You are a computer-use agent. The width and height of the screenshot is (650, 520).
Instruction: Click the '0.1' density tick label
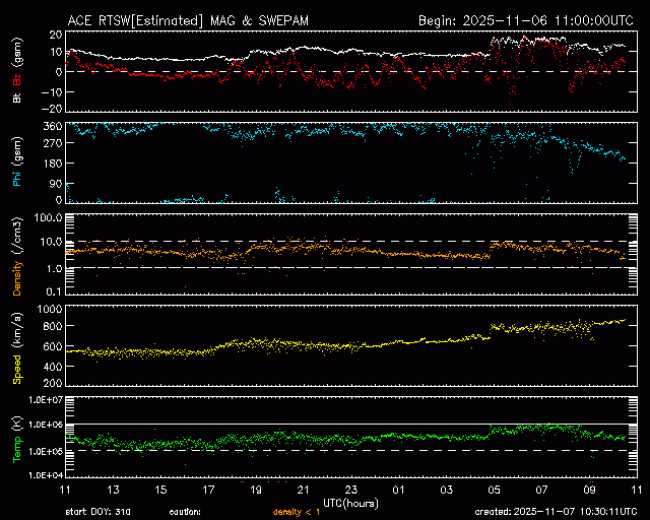click(54, 292)
